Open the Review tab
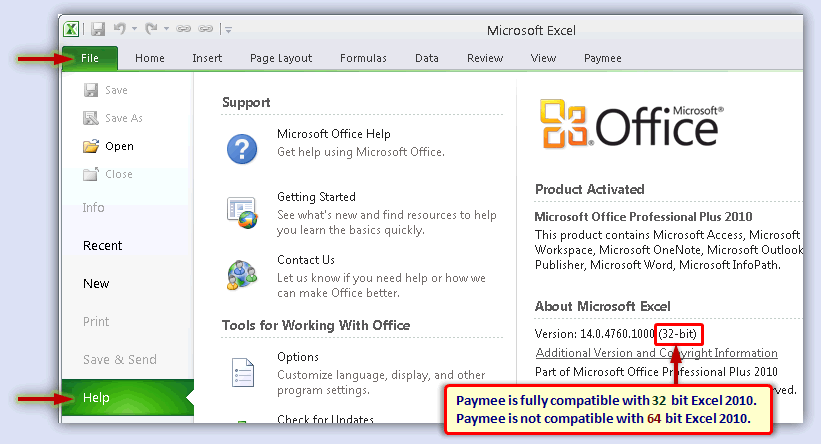The width and height of the screenshot is (821, 444). pyautogui.click(x=485, y=58)
